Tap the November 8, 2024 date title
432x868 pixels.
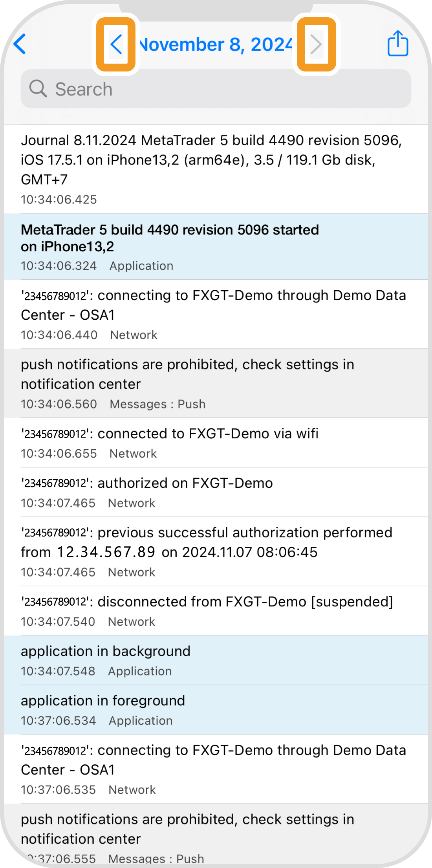[216, 44]
